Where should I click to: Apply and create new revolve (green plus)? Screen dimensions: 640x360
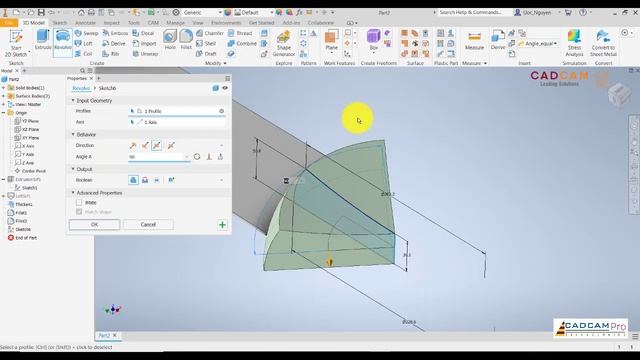tap(222, 225)
